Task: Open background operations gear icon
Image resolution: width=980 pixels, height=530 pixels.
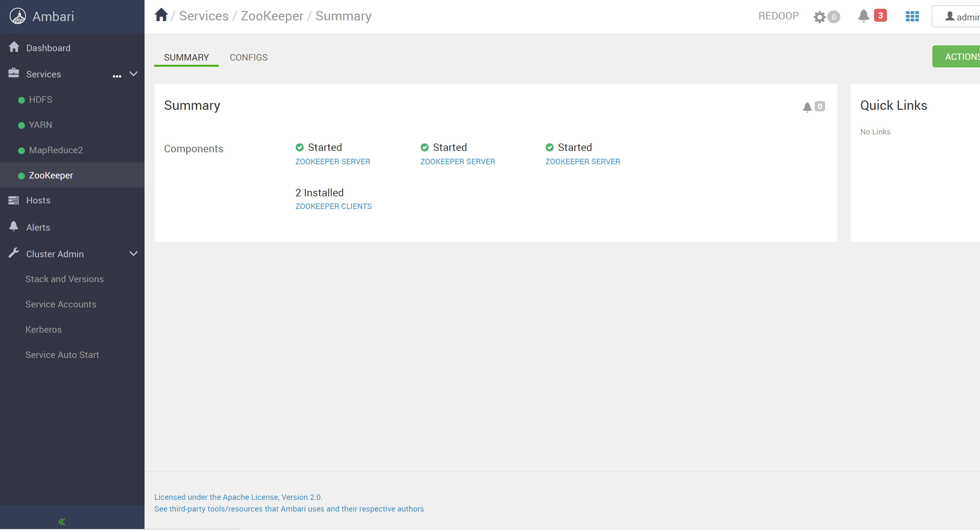Action: click(x=820, y=17)
